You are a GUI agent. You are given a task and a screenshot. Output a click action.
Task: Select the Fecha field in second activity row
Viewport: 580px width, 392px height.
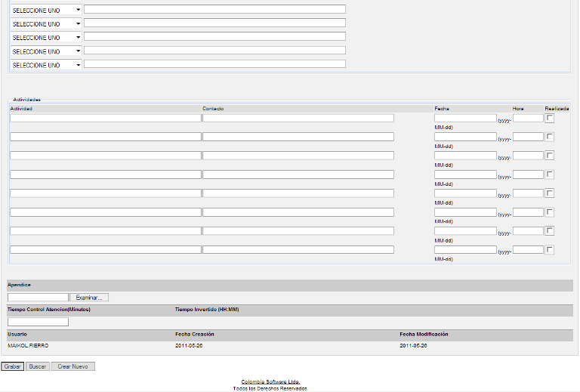465,137
